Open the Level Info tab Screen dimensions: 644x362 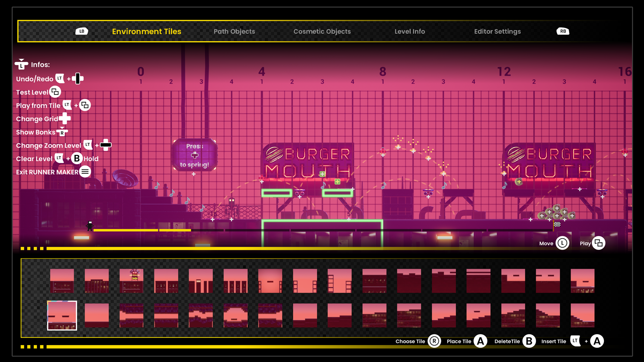point(410,31)
